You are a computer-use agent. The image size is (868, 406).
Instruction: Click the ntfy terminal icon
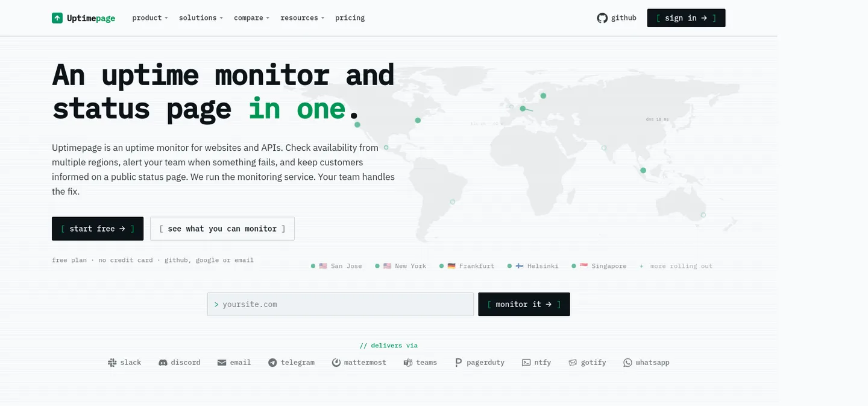(526, 363)
